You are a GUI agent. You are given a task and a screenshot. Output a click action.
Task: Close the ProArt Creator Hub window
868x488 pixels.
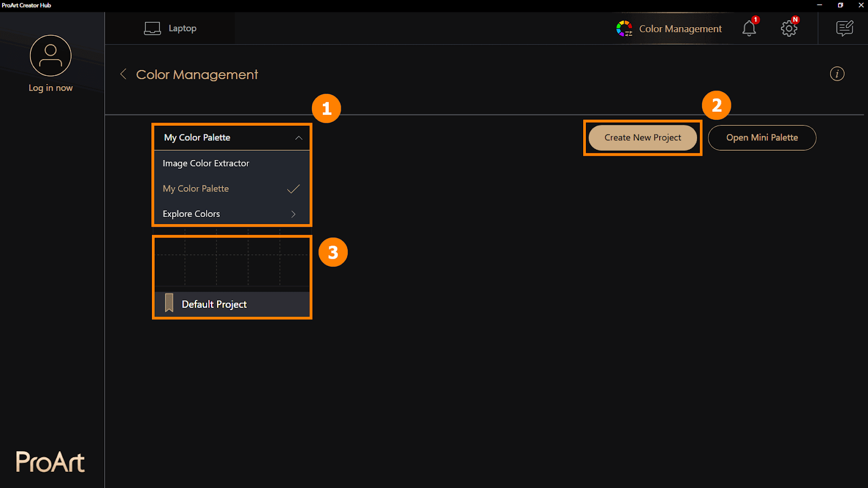(861, 5)
